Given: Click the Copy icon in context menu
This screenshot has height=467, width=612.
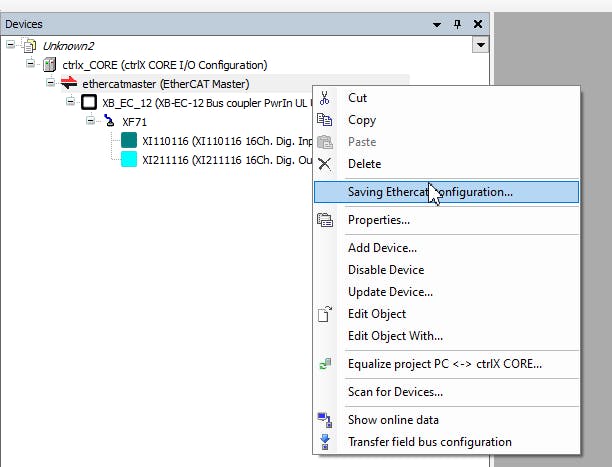Looking at the screenshot, I should coord(324,120).
